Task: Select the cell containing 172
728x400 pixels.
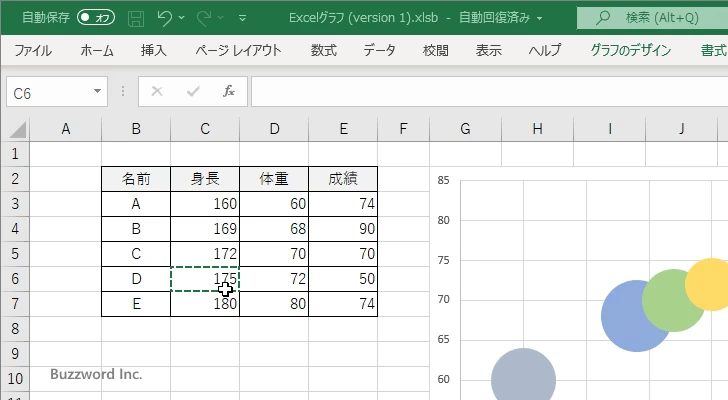Action: point(205,254)
